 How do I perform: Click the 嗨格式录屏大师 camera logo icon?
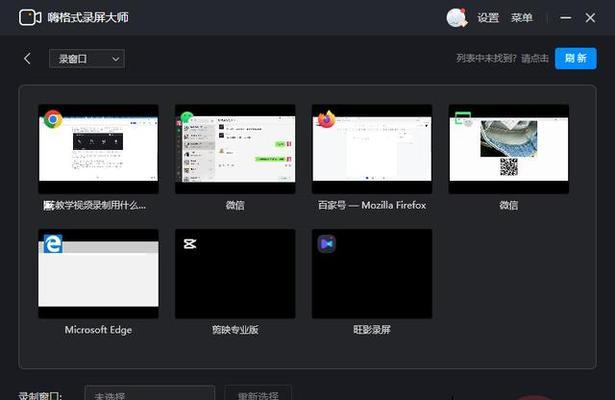(x=30, y=18)
